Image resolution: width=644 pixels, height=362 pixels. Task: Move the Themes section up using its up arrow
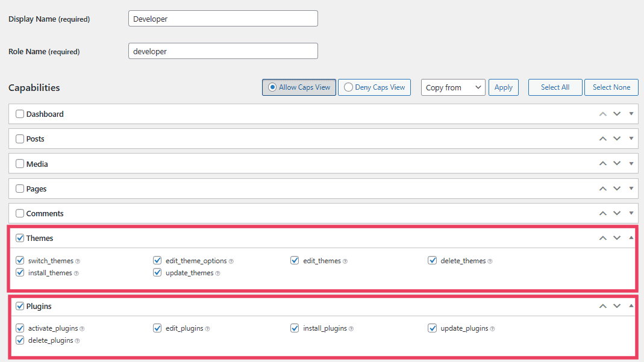[x=602, y=237]
